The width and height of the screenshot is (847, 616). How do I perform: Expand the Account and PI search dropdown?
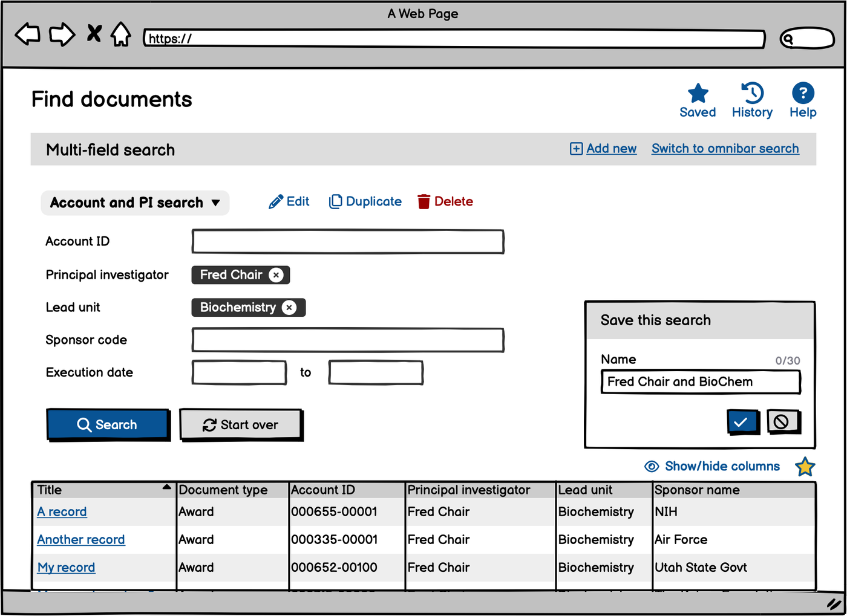135,203
